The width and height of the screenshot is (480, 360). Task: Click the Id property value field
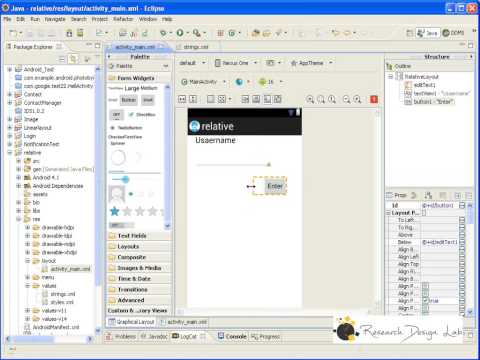(x=440, y=206)
